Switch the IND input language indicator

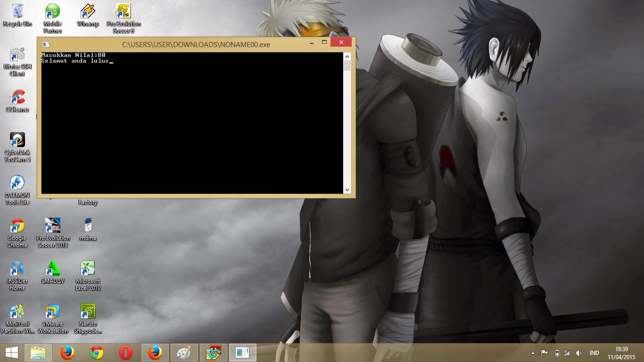[x=594, y=353]
